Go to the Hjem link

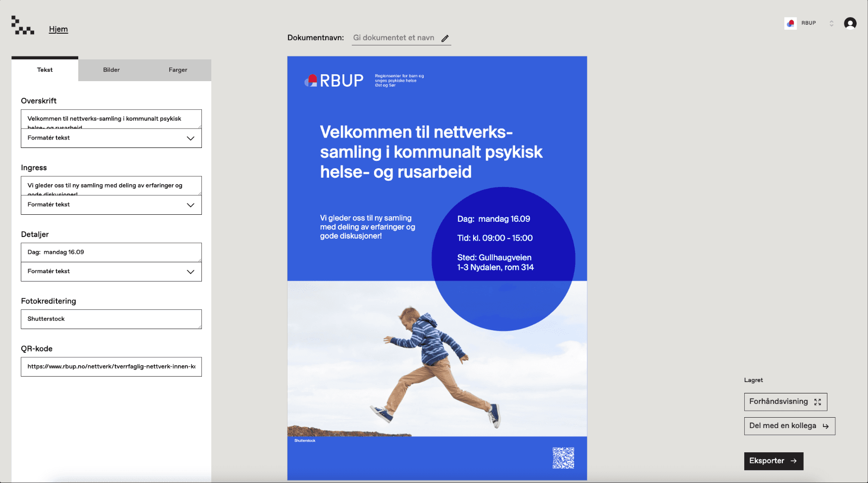point(58,29)
